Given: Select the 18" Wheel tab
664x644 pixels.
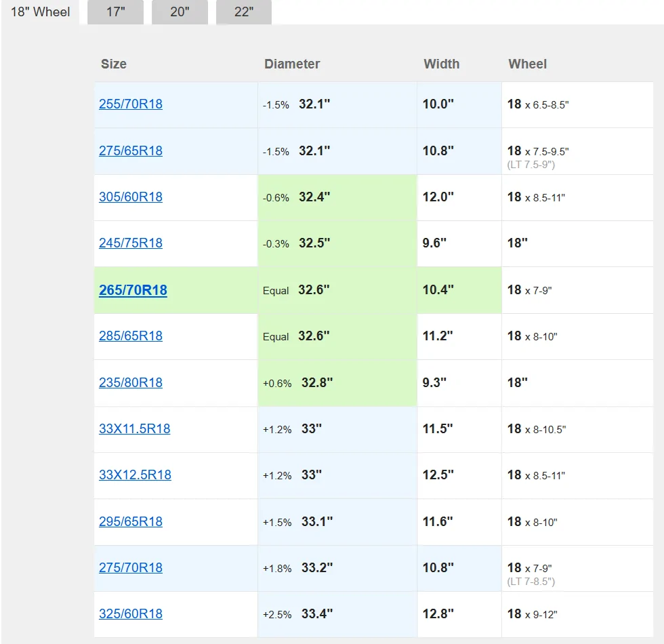Looking at the screenshot, I should click(x=41, y=12).
